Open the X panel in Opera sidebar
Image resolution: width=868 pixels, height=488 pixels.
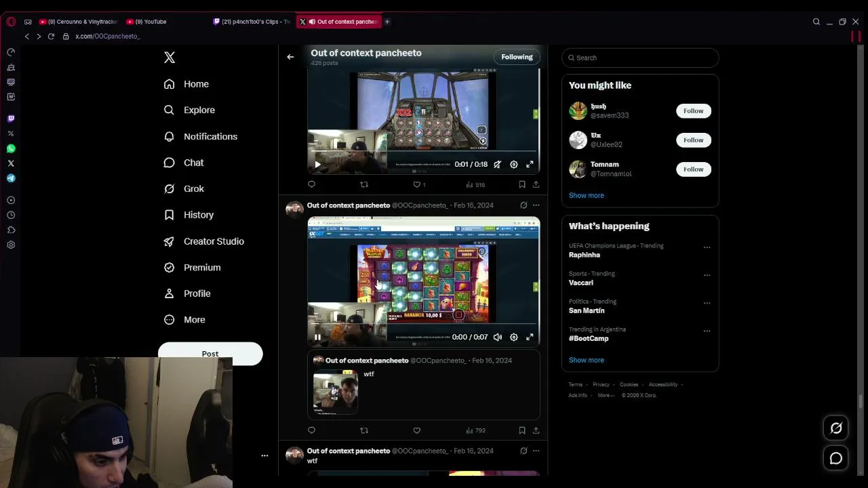tap(11, 163)
